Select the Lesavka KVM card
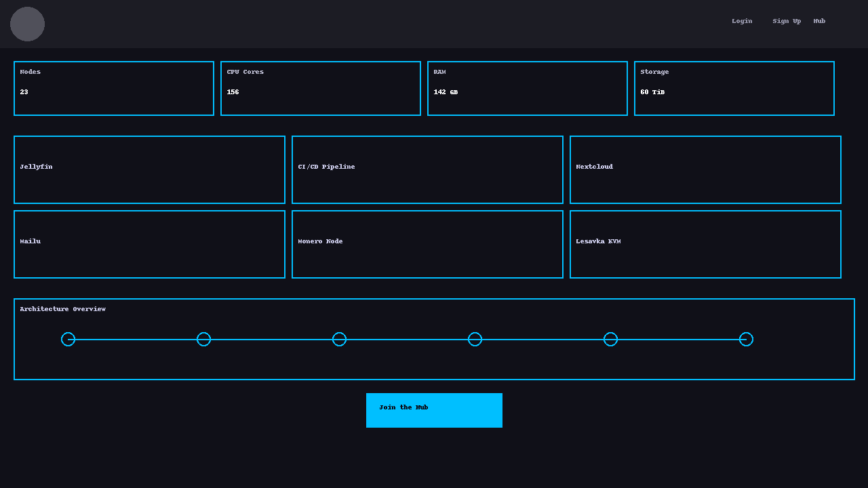Image resolution: width=868 pixels, height=488 pixels. tap(705, 244)
